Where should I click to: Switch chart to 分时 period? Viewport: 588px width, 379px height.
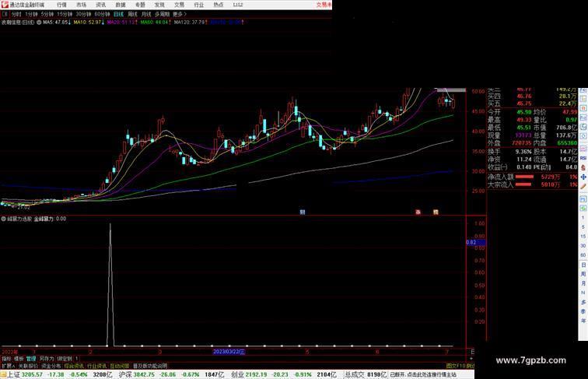(x=16, y=14)
